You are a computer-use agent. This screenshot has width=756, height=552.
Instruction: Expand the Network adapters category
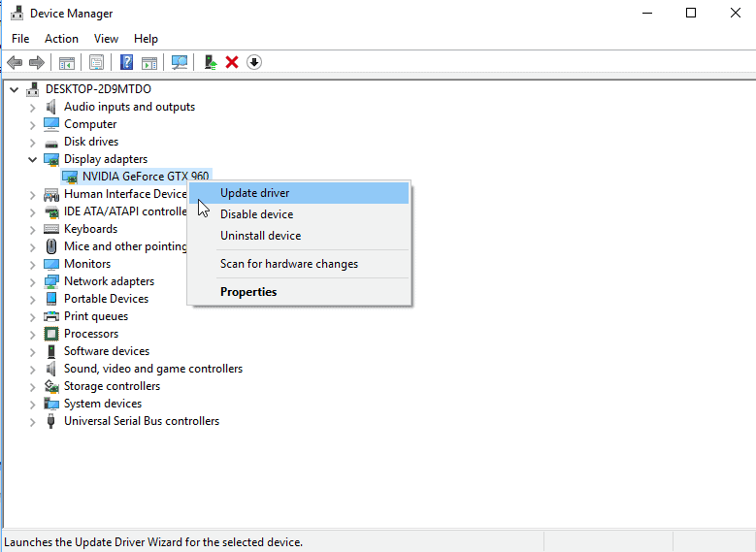[x=32, y=282]
